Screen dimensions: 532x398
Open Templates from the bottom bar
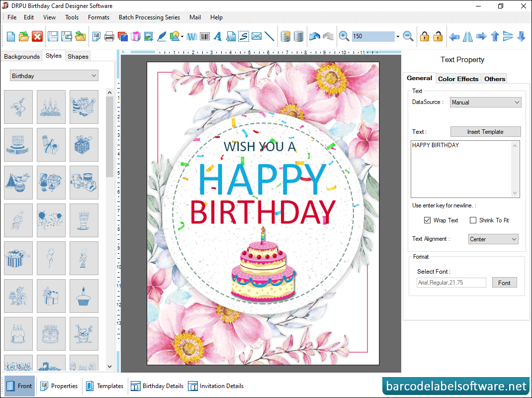(104, 386)
